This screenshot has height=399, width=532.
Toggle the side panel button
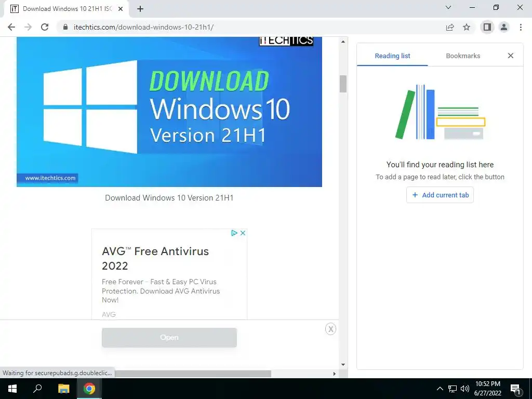click(x=487, y=27)
